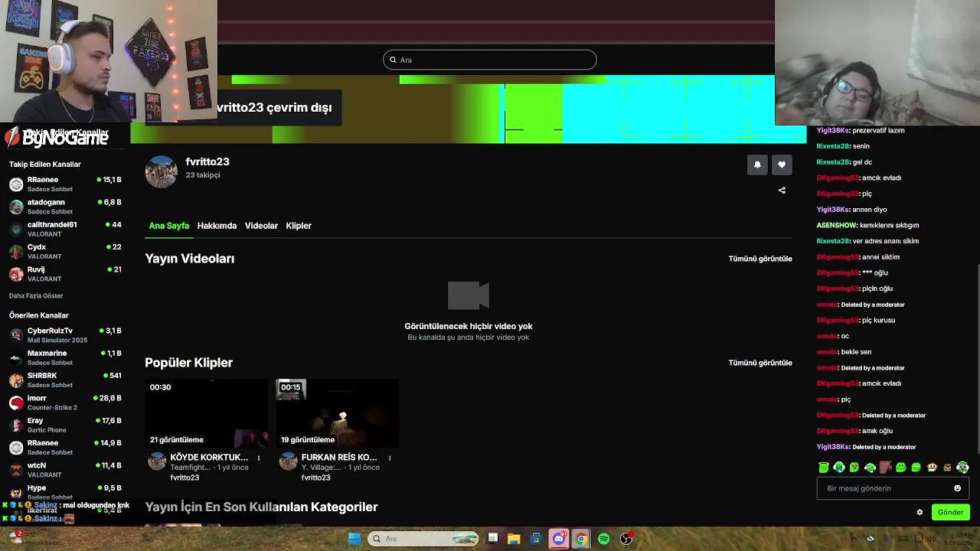980x551 pixels.
Task: Click KÖYDE KORKTUK clip title
Action: tap(209, 458)
